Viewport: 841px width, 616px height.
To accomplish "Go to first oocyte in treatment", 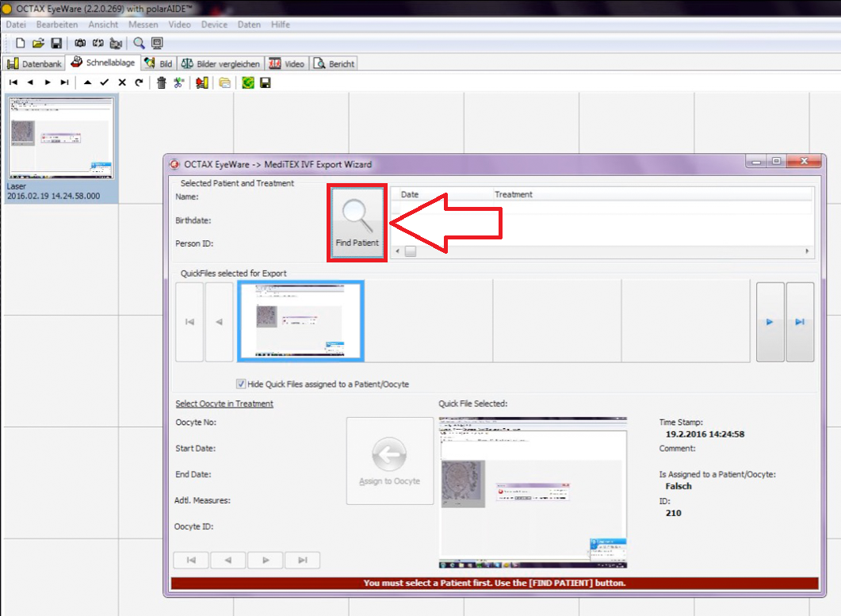I will [x=191, y=560].
